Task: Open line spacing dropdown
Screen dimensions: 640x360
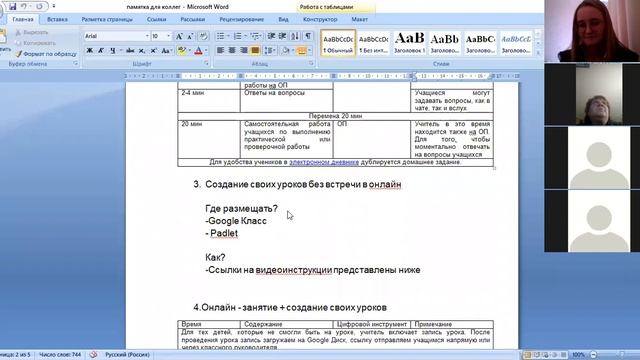Action: pos(269,51)
